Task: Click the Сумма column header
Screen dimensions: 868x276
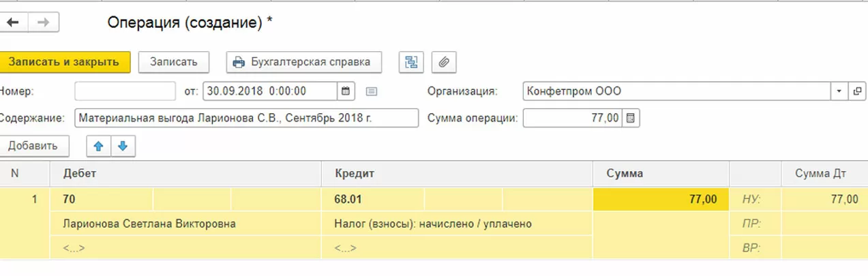Action: pyautogui.click(x=660, y=174)
